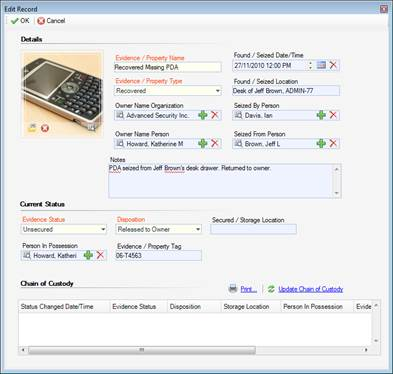Click the Secured / Storage Location field
This screenshot has width=393, height=374.
(253, 229)
